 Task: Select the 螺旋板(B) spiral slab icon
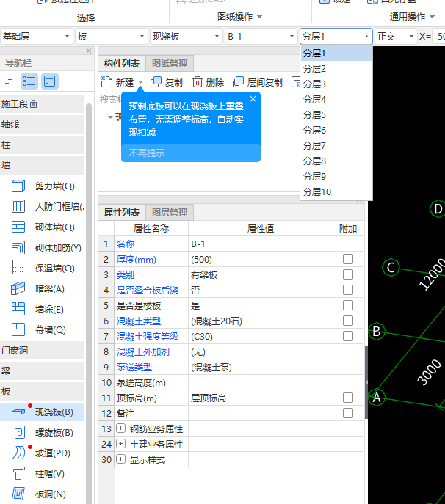(x=18, y=432)
